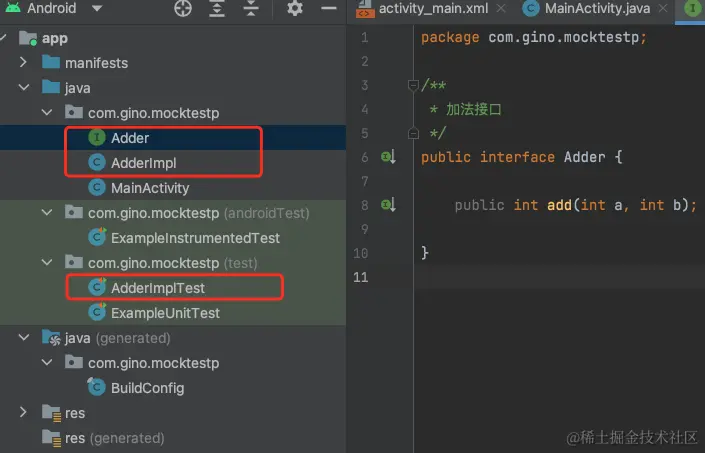Click the Android robot icon in project panel
Image resolution: width=705 pixels, height=453 pixels.
click(x=13, y=7)
